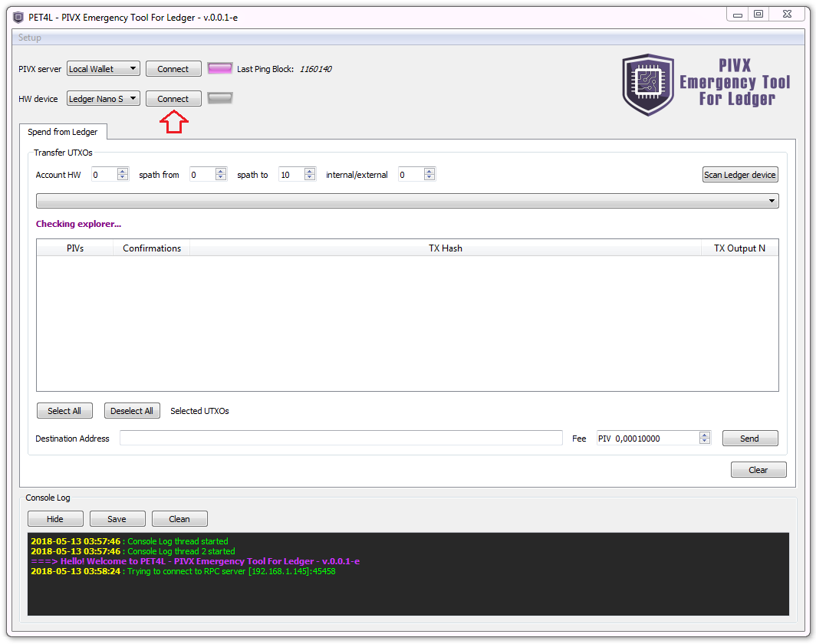This screenshot has width=816, height=644.
Task: Click the TX Output N column header
Action: point(739,248)
